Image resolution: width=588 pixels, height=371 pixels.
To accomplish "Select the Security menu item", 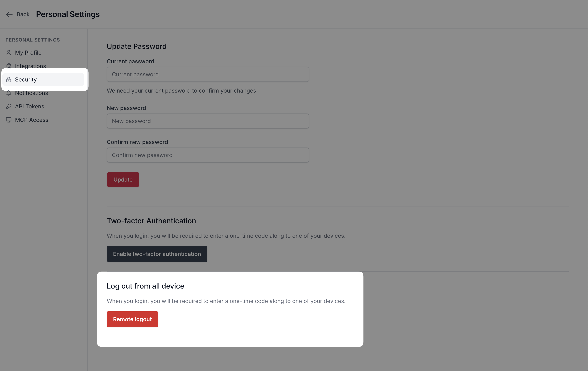I will [26, 80].
